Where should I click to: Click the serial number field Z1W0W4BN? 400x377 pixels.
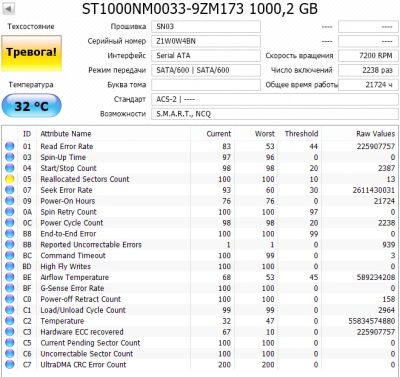click(x=206, y=41)
